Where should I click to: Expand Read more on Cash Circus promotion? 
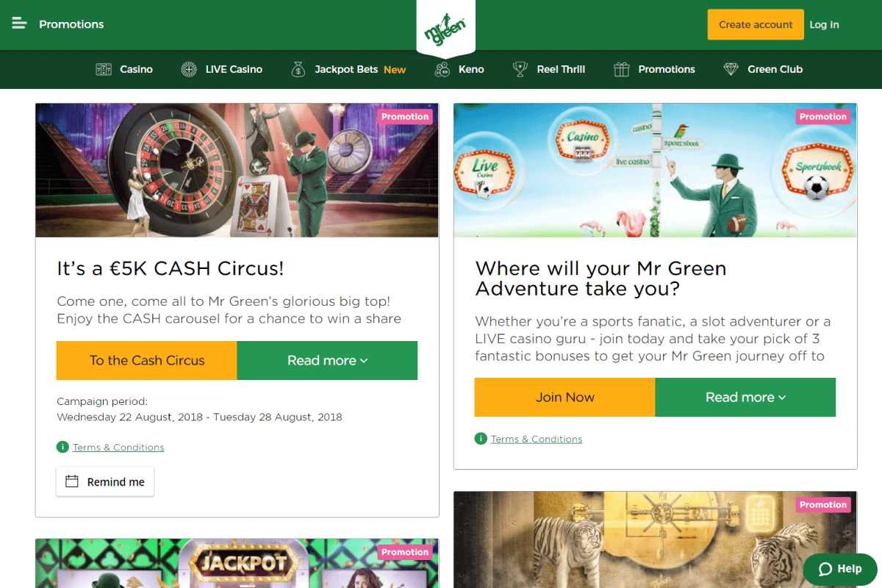(327, 360)
